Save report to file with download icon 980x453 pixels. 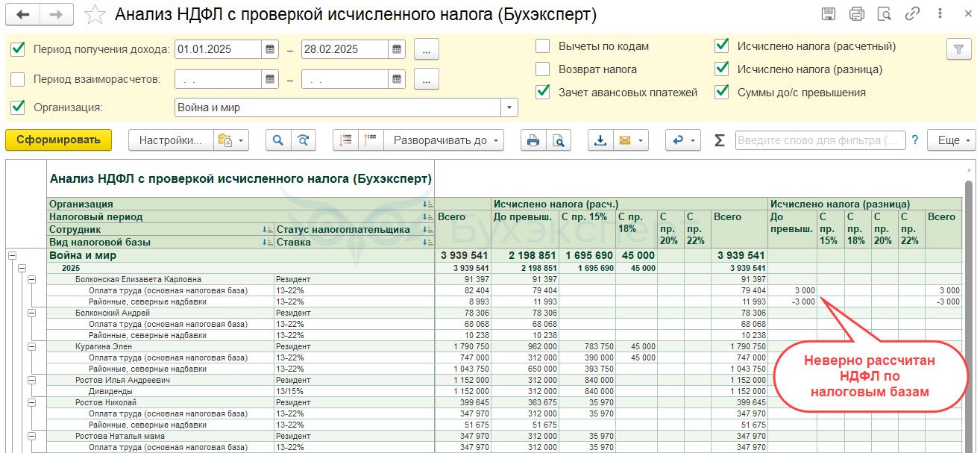[600, 140]
